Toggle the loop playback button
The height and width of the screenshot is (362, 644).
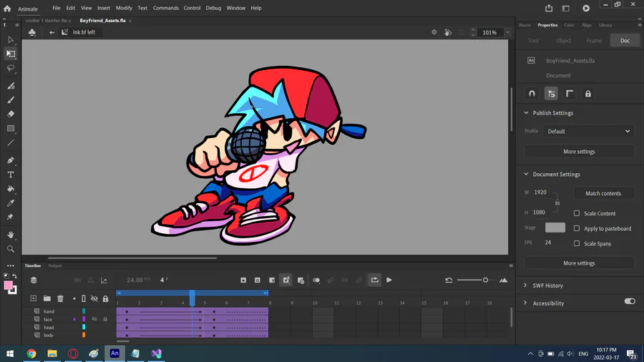[374, 280]
